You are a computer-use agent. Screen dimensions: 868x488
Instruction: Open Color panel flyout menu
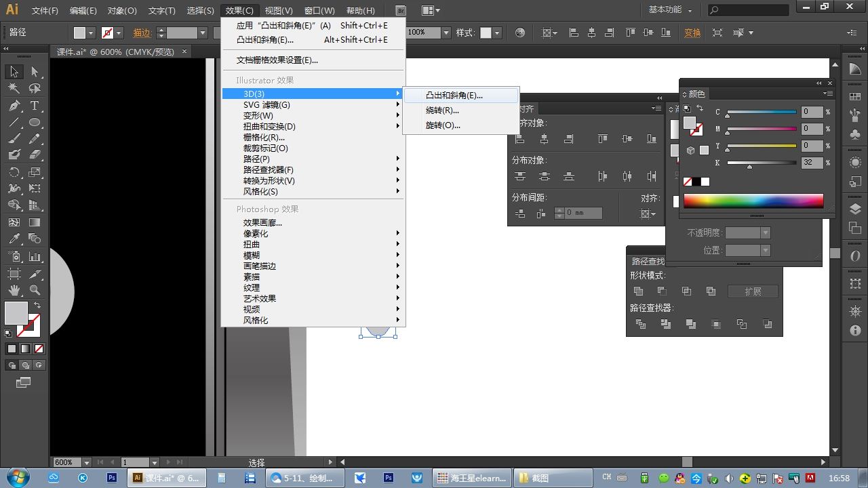tap(827, 94)
